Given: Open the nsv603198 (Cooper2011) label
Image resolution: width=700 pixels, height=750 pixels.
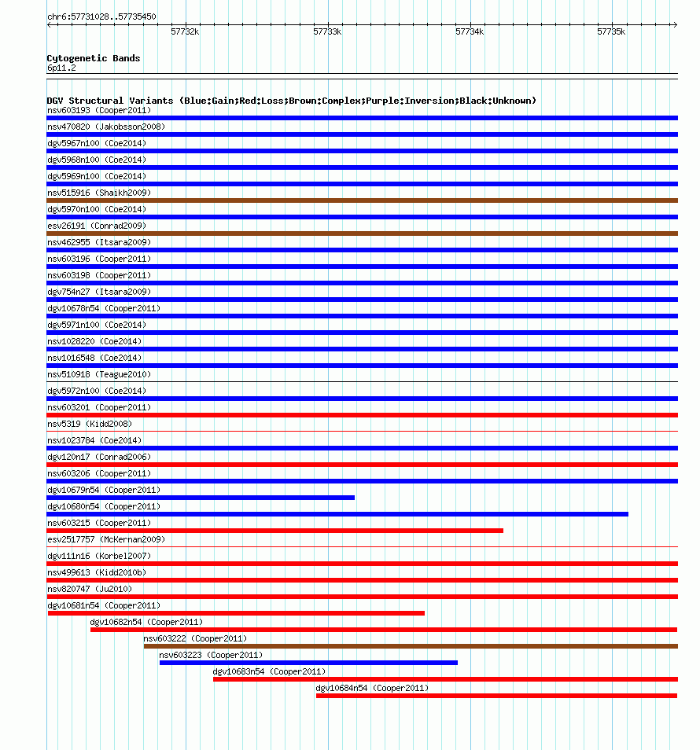Looking at the screenshot, I should 99,275.
